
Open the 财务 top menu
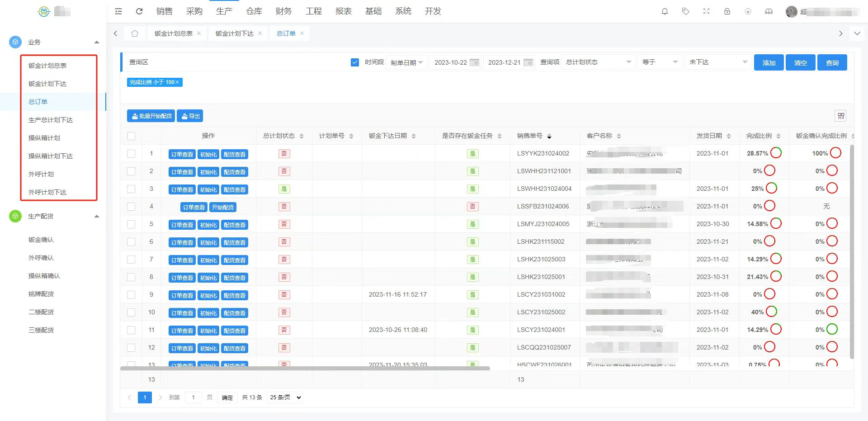point(284,11)
